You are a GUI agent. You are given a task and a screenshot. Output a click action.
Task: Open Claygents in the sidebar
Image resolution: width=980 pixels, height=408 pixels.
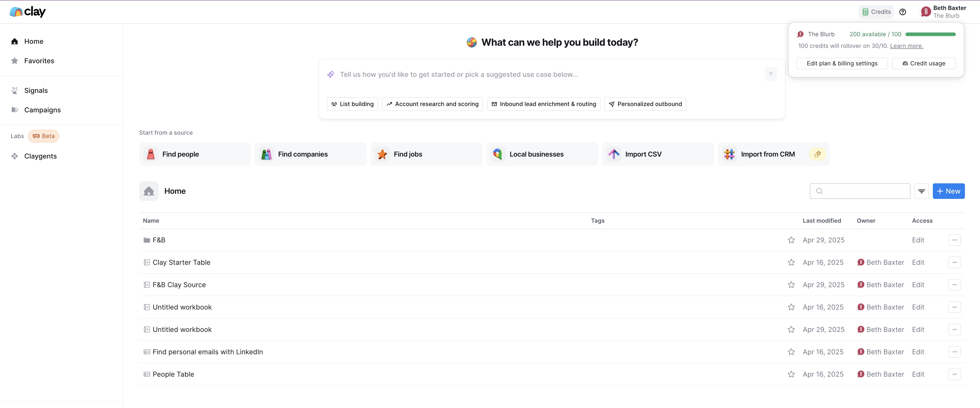[x=40, y=156]
